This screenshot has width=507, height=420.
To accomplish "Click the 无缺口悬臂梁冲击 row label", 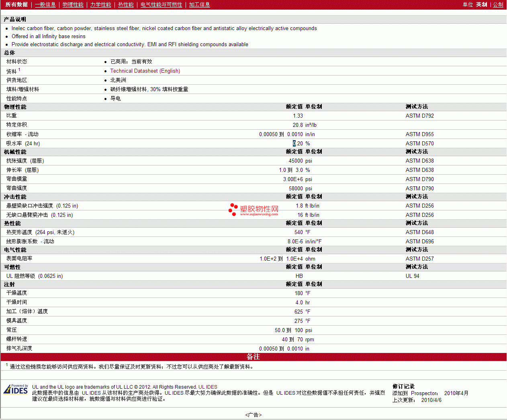I will [x=27, y=215].
